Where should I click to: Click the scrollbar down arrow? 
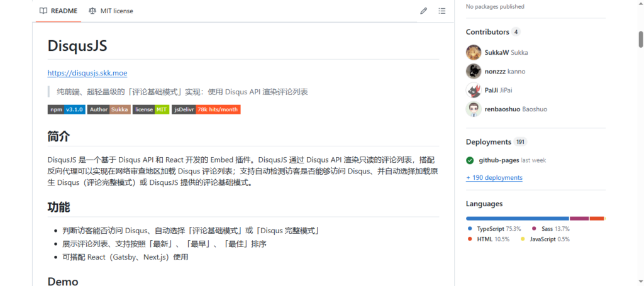point(640,282)
